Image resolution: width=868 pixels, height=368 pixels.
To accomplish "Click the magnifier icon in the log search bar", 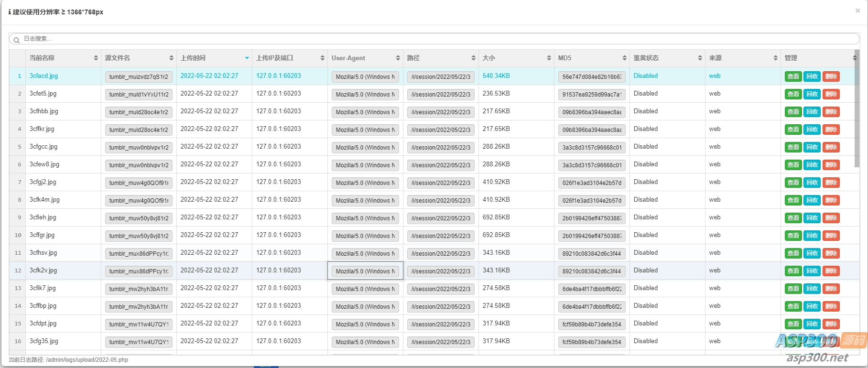I will pyautogui.click(x=16, y=40).
